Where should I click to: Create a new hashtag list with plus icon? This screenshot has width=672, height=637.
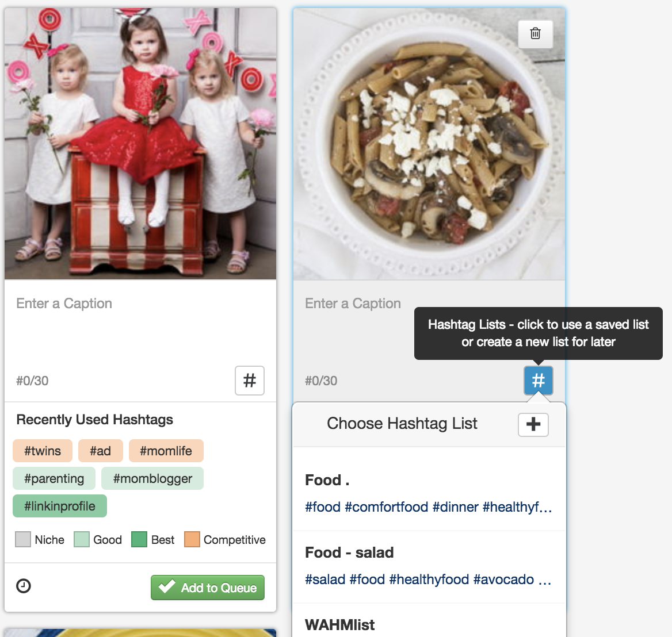533,424
